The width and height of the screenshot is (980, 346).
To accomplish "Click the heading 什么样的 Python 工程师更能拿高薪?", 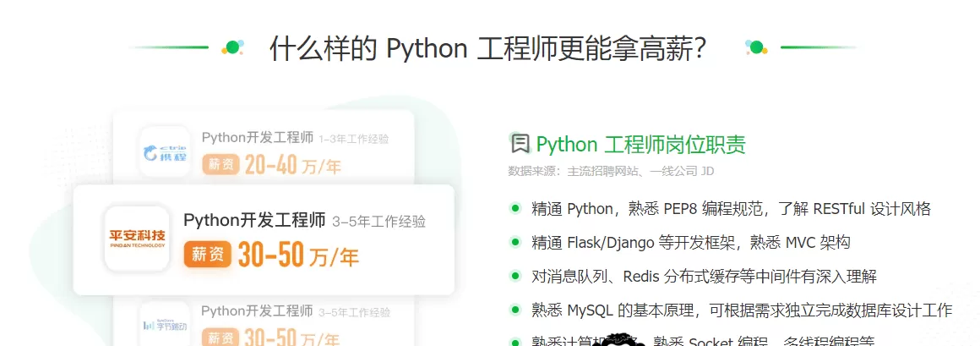I will 487,48.
